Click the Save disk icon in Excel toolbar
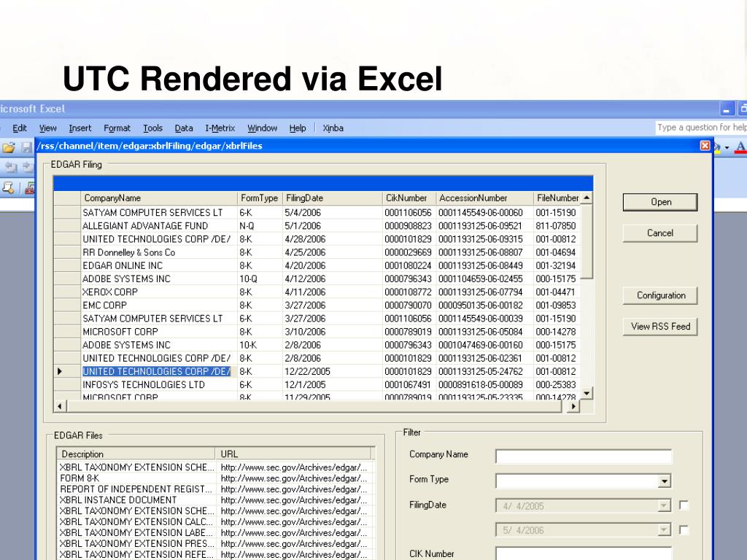Viewport: 747px width, 560px height. pos(27,147)
